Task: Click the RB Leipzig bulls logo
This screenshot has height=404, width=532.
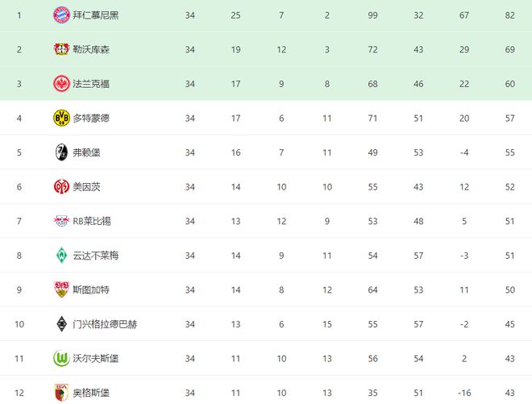Action: (x=61, y=221)
